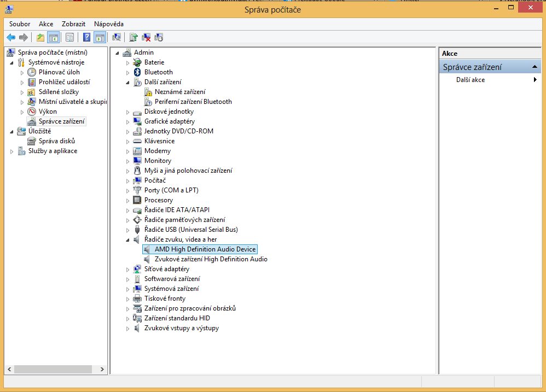Open the Nápověda menu
Image resolution: width=546 pixels, height=392 pixels.
point(109,24)
